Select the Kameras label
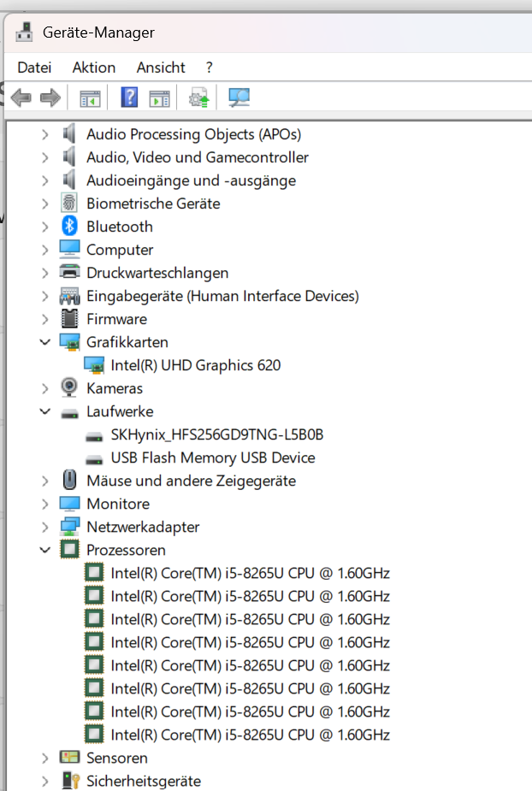Image resolution: width=532 pixels, height=791 pixels. (115, 388)
